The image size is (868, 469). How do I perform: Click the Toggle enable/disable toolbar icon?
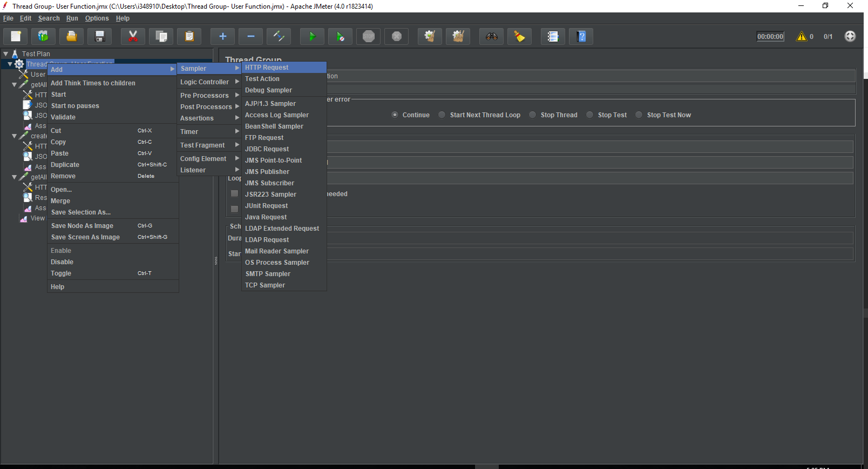click(279, 36)
